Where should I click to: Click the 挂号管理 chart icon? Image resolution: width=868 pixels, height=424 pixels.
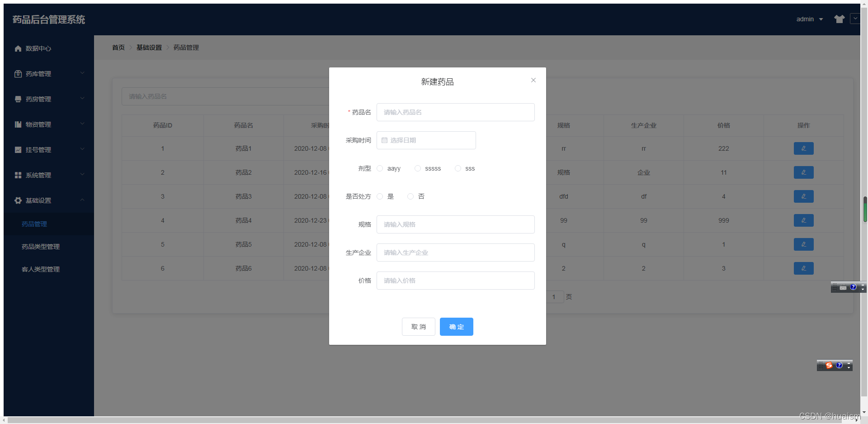click(x=18, y=150)
